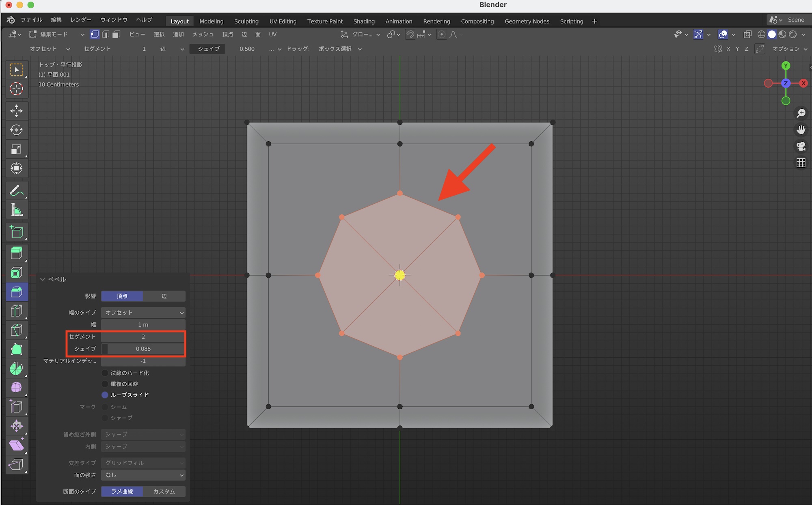Collapse the ベベル operator panel

click(43, 279)
